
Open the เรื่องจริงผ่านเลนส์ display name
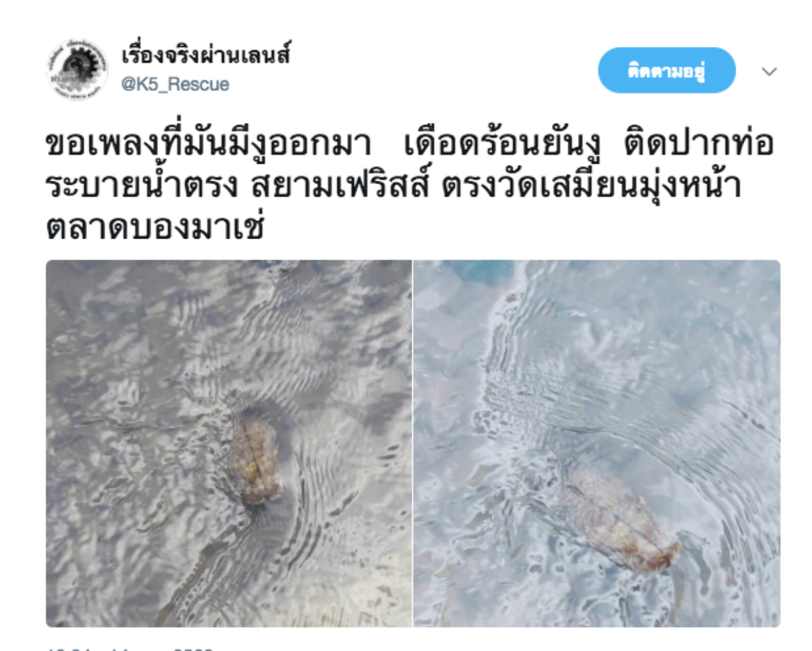click(x=206, y=55)
